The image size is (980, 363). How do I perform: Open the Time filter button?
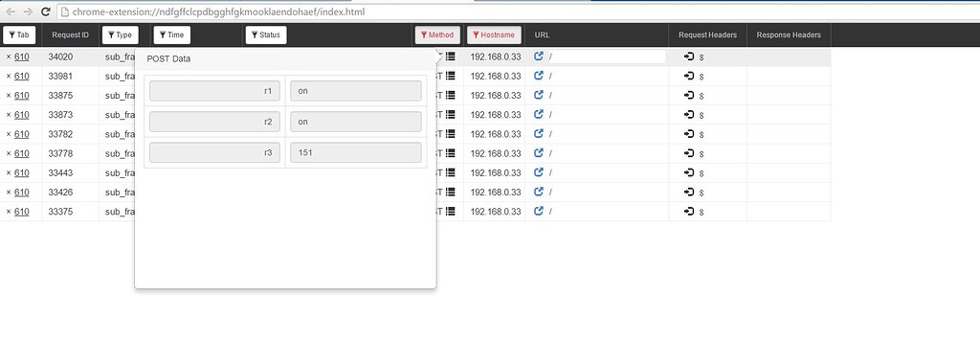[172, 35]
